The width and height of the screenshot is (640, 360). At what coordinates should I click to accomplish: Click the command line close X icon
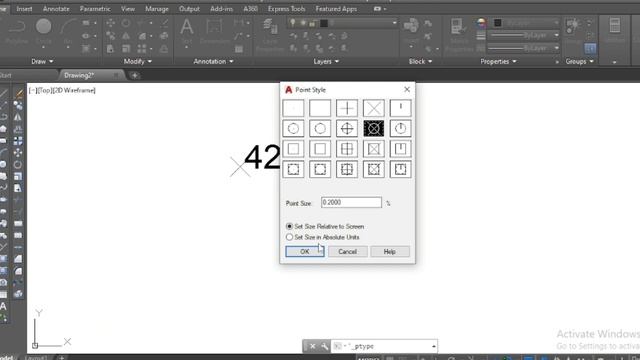(x=312, y=346)
